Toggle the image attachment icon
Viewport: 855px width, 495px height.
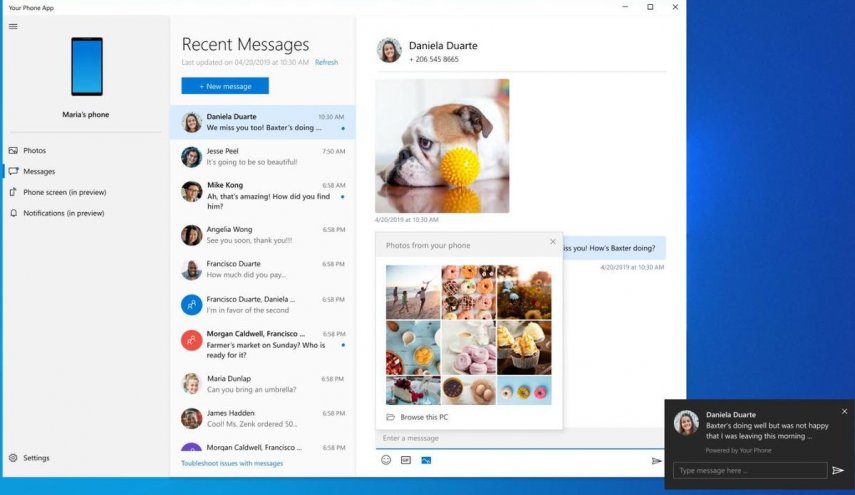[426, 460]
